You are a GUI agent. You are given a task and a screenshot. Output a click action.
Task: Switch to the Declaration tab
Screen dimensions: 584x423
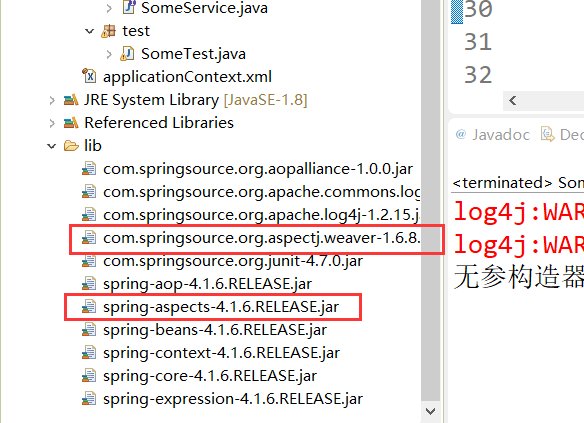coord(572,135)
